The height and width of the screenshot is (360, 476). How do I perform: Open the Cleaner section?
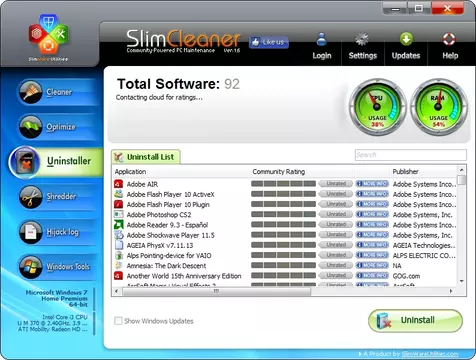coord(57,92)
